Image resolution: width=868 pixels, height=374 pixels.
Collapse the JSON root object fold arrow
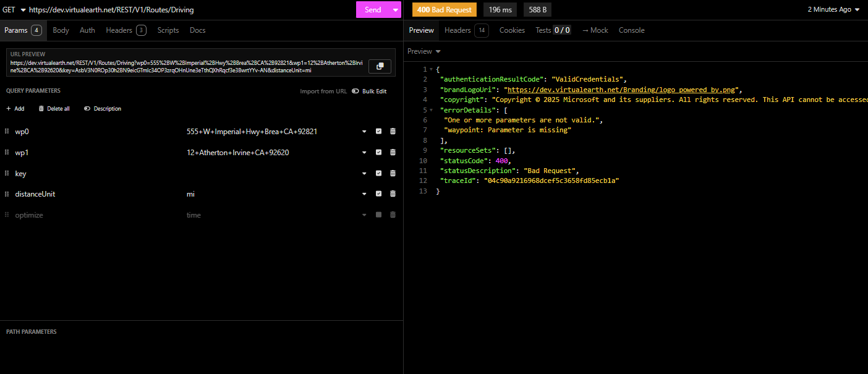click(x=431, y=69)
